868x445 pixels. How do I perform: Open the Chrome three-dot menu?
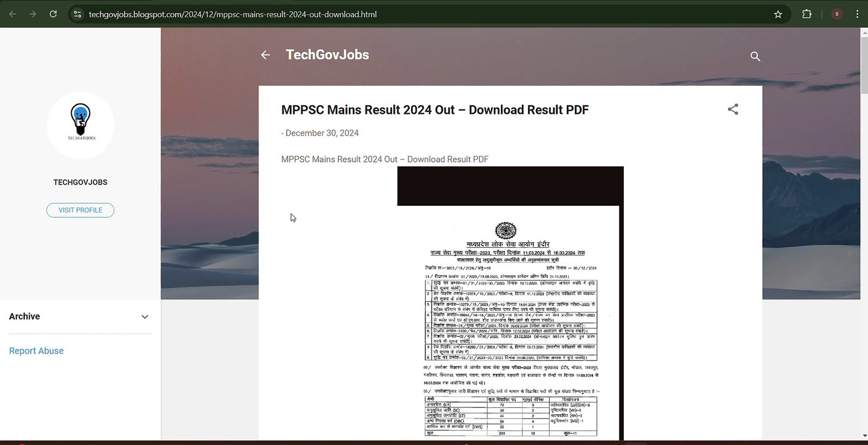857,14
